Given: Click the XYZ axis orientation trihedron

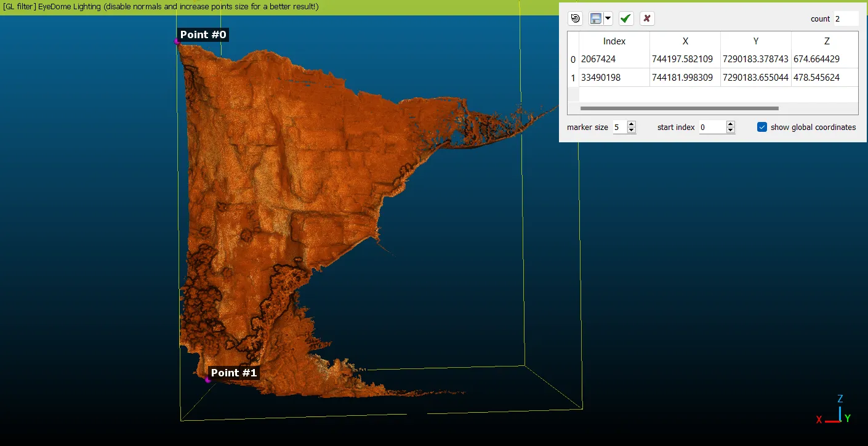Looking at the screenshot, I should pyautogui.click(x=837, y=412).
